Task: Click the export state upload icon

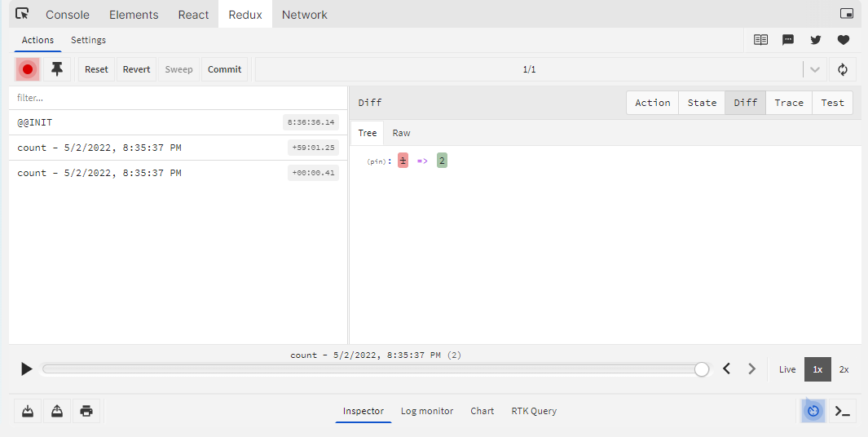Action: pos(57,411)
